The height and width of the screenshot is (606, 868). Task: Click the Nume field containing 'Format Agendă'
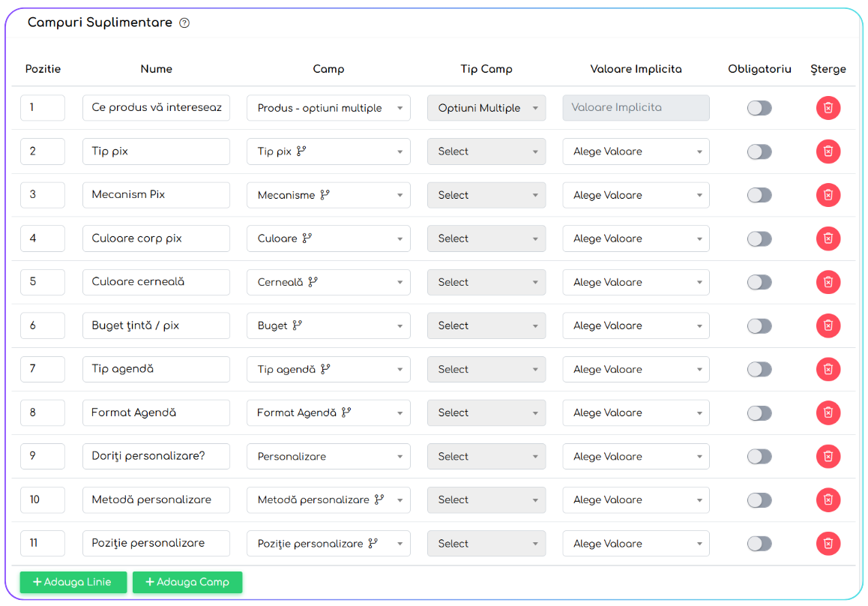pos(156,412)
